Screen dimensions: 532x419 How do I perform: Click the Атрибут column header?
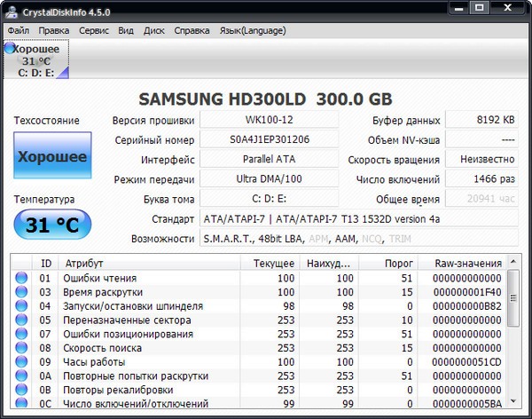tap(149, 263)
